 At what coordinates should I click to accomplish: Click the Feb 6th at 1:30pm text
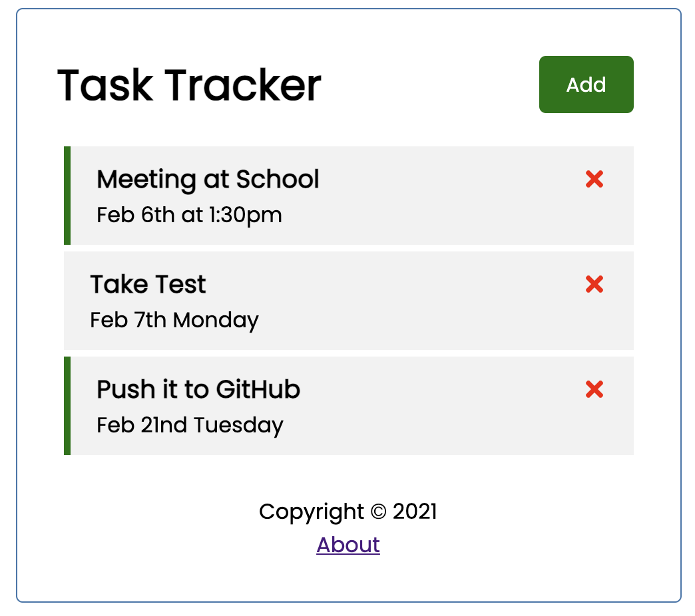coord(189,215)
